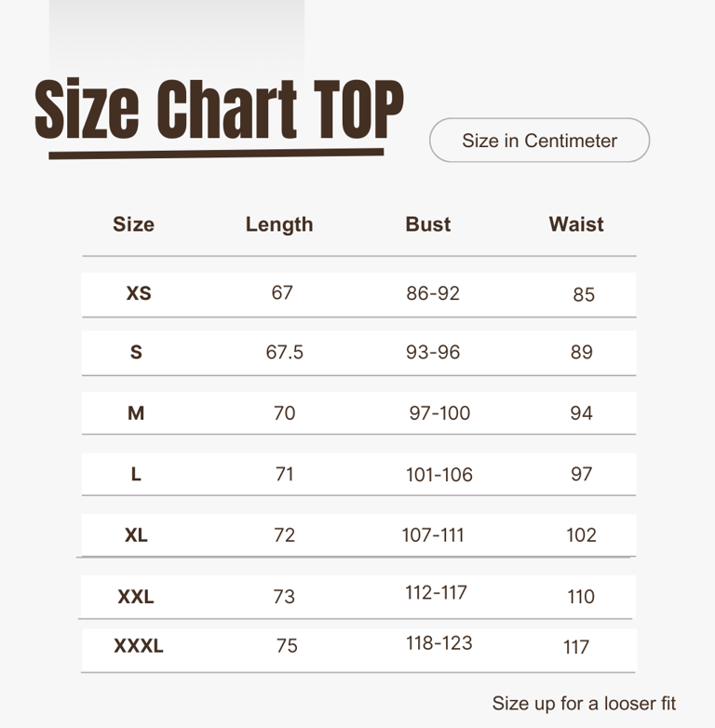Viewport: 715px width, 728px height.
Task: Select the Length column header
Action: coord(279,224)
